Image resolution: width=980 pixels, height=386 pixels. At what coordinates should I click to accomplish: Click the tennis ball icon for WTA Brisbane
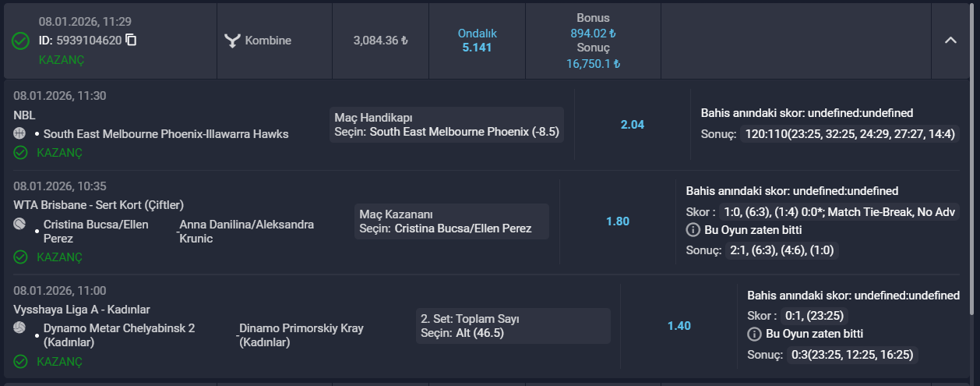pyautogui.click(x=20, y=224)
